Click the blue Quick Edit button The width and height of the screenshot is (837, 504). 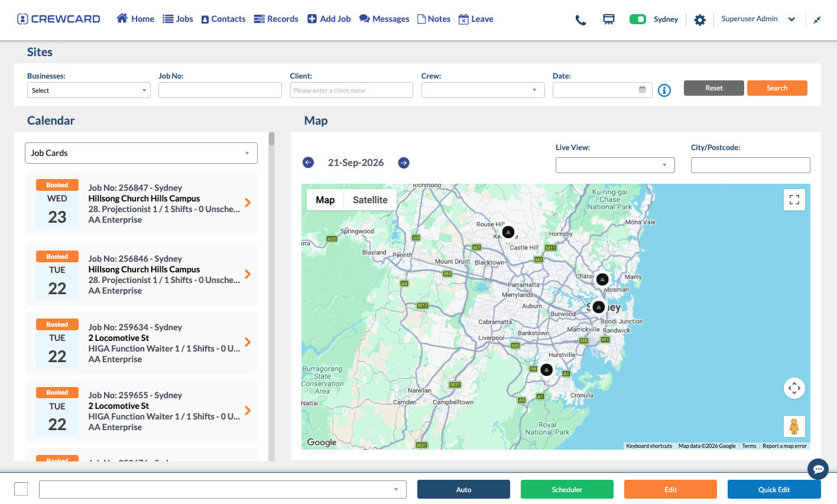click(x=774, y=489)
